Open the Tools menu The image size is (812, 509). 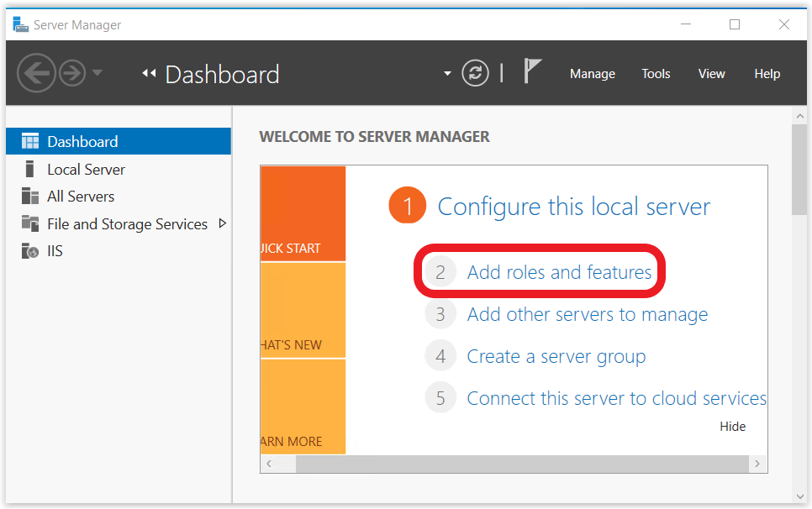(x=656, y=74)
